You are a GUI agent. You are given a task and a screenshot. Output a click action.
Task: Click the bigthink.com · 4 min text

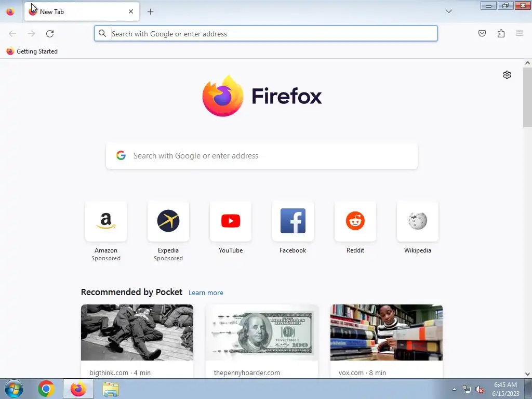click(x=120, y=373)
